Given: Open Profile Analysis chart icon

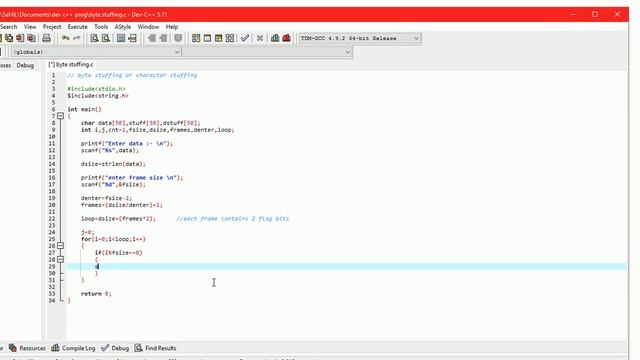Looking at the screenshot, I should 275,38.
